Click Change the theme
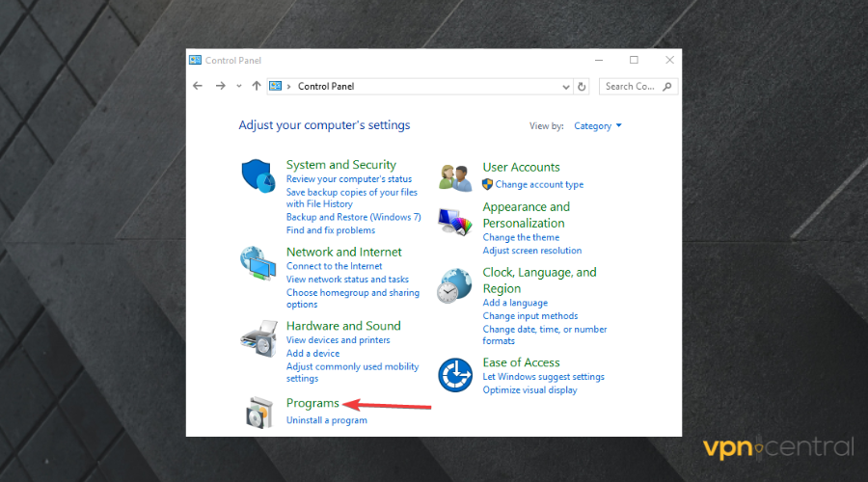This screenshot has height=482, width=868. click(521, 237)
